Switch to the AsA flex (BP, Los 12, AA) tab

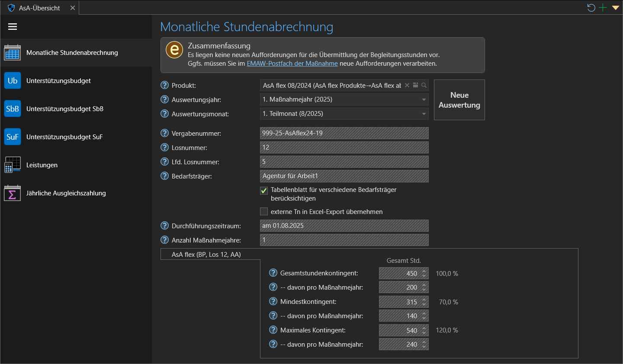(206, 255)
